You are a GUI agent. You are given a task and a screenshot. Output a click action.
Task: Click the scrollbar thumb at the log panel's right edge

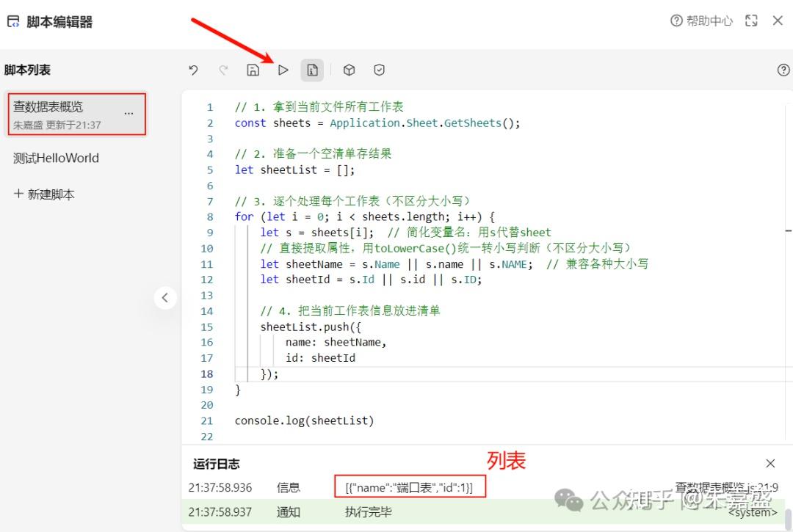(788, 520)
